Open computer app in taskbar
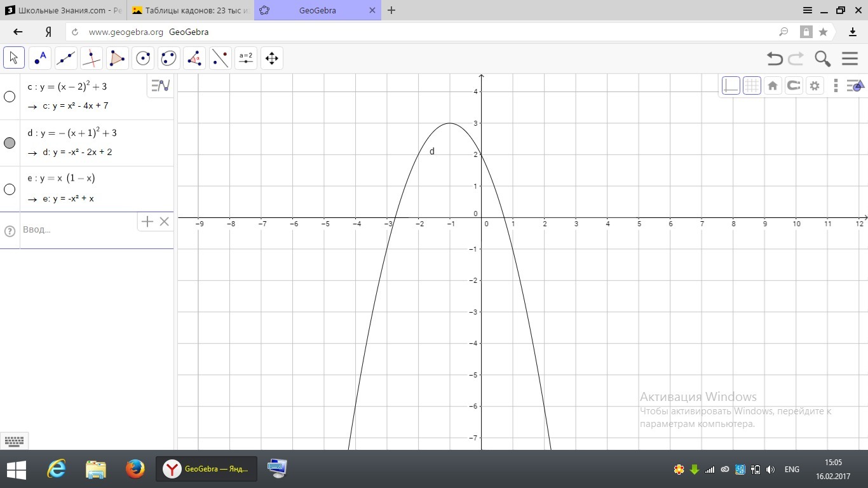The height and width of the screenshot is (488, 868). 277,469
